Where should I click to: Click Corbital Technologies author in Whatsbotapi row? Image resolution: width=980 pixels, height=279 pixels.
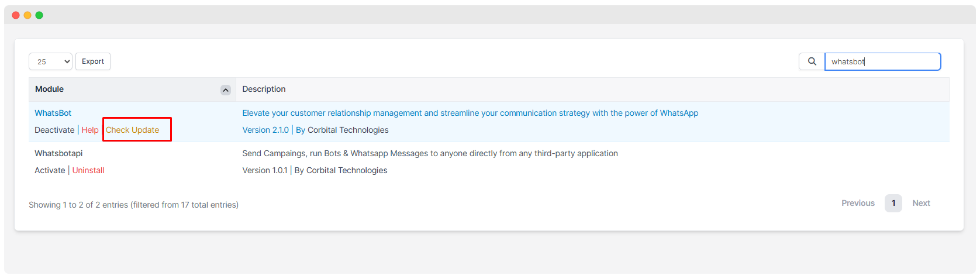pyautogui.click(x=347, y=170)
